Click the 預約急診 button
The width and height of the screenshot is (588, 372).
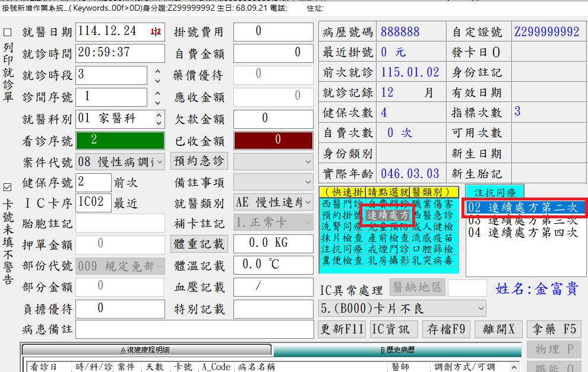199,161
